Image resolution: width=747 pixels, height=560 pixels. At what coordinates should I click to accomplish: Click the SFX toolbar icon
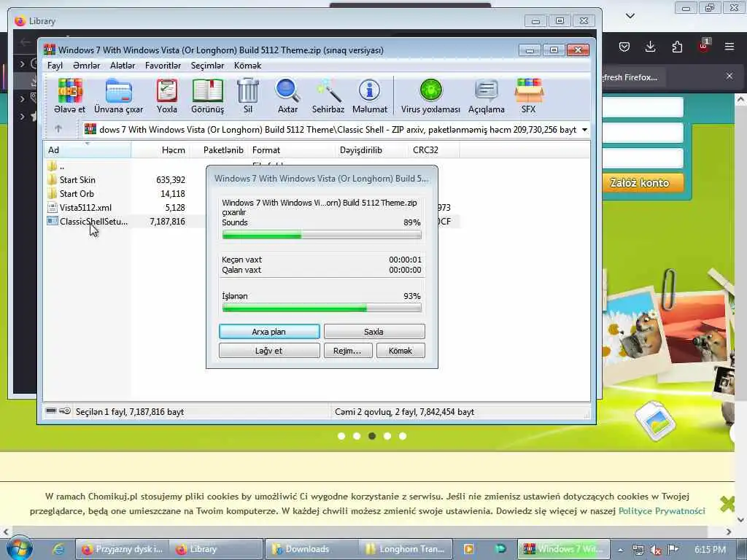pos(528,96)
